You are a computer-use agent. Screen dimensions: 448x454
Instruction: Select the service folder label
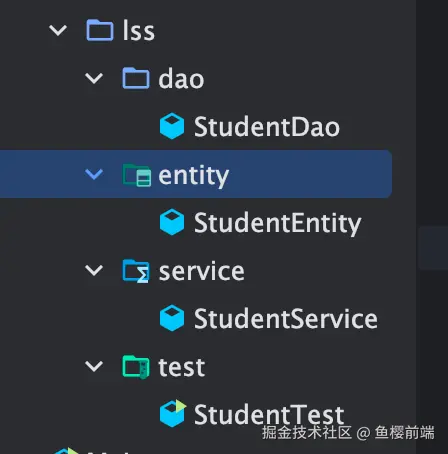pos(202,272)
